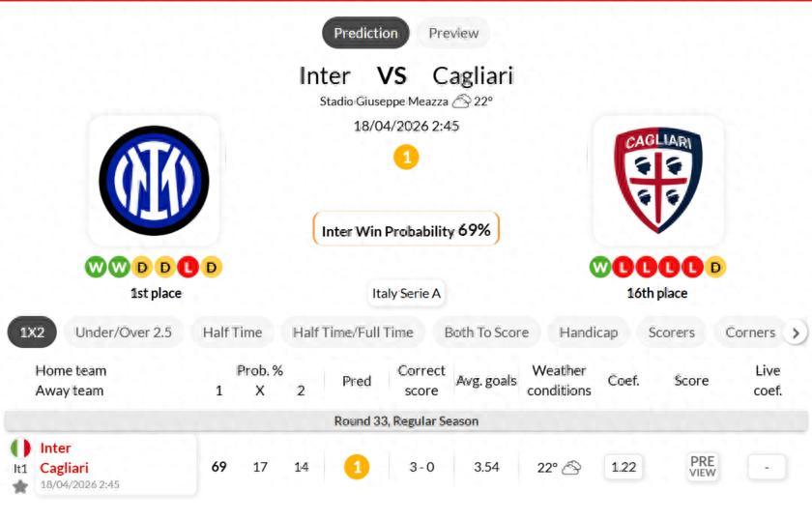Image resolution: width=812 pixels, height=521 pixels.
Task: Switch to the Preview view
Action: [x=453, y=33]
